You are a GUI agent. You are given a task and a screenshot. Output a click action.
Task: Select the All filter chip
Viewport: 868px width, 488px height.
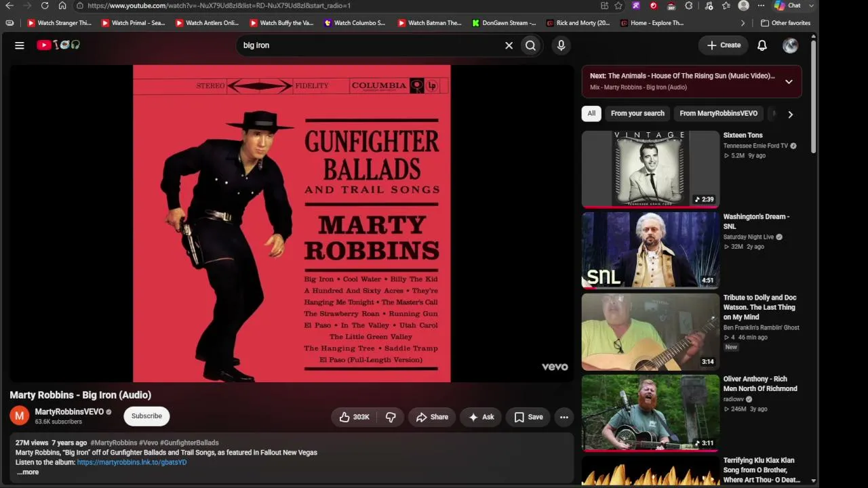[591, 114]
